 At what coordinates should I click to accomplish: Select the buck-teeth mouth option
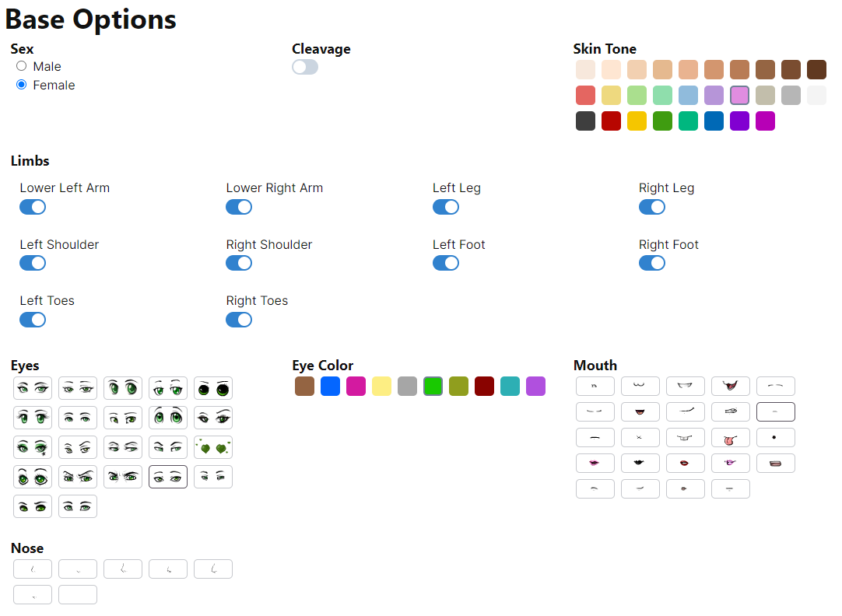pyautogui.click(x=685, y=438)
